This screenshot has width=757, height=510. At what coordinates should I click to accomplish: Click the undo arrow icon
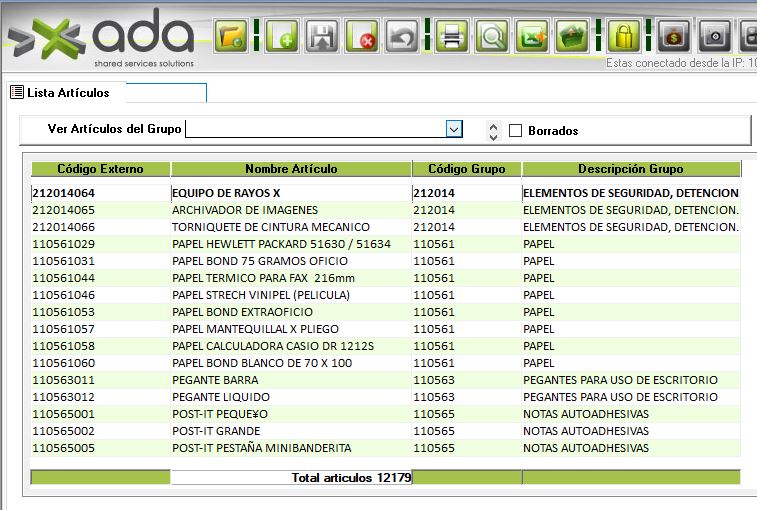[x=402, y=37]
